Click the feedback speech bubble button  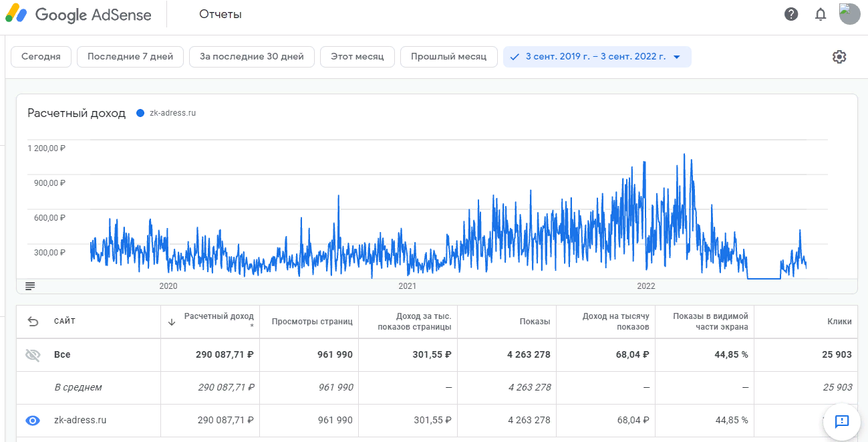841,421
